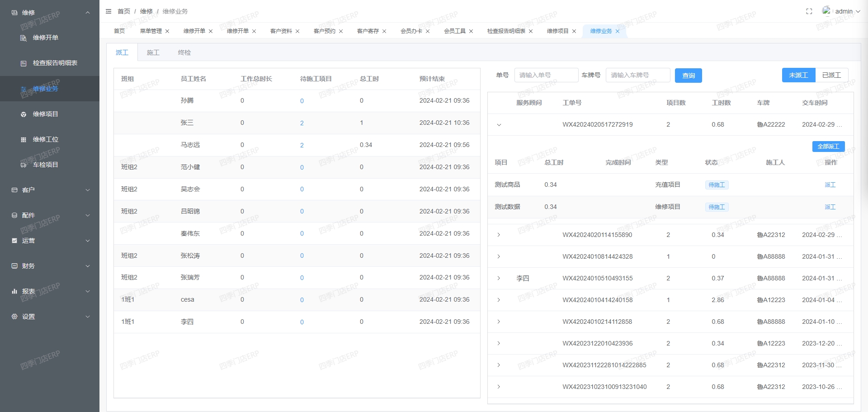The height and width of the screenshot is (412, 868).
Task: Open the 终检 tab
Action: click(x=184, y=52)
